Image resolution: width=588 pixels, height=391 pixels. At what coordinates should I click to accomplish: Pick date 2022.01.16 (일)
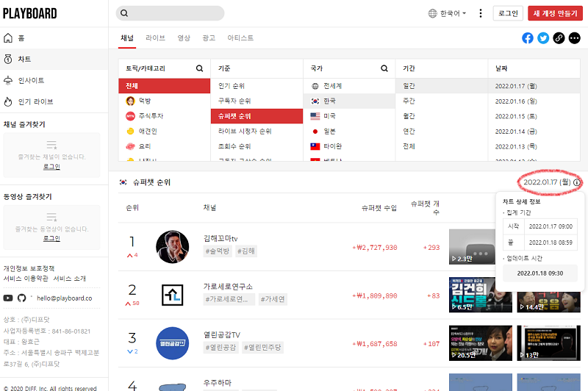click(x=534, y=101)
